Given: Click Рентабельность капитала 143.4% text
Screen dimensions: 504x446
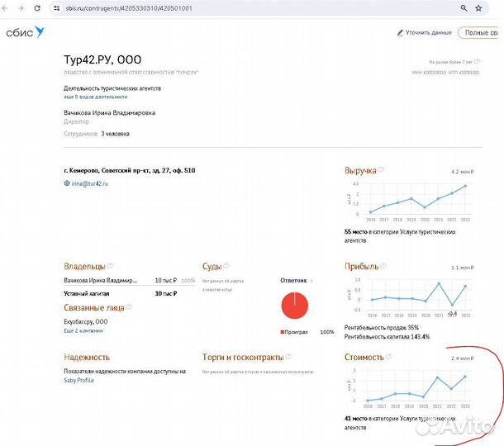Looking at the screenshot, I should click(x=387, y=337).
